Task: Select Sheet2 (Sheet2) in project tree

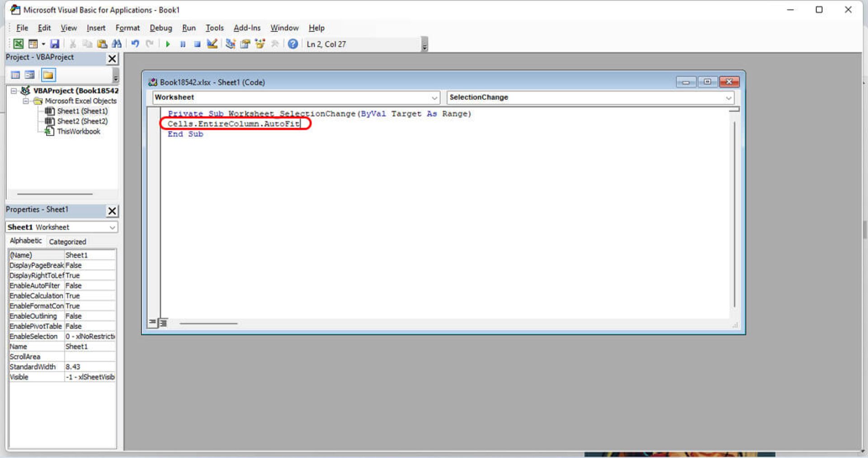Action: point(82,122)
